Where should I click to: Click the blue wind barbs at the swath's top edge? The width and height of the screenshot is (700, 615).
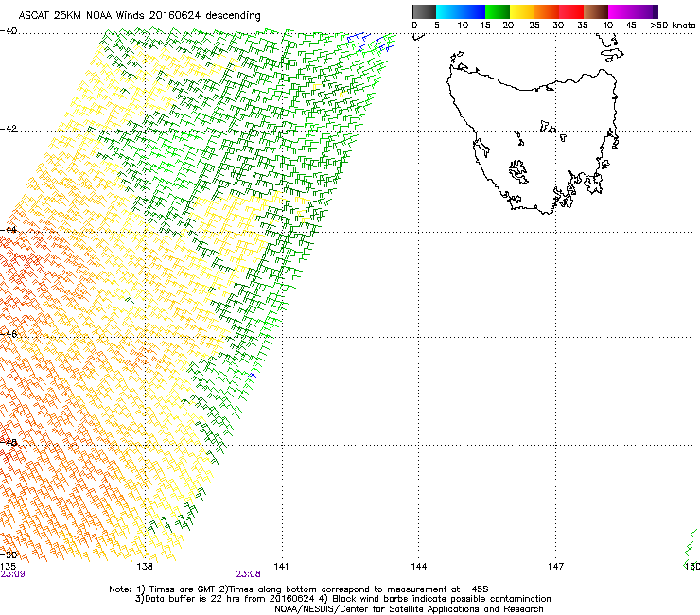pyautogui.click(x=370, y=41)
